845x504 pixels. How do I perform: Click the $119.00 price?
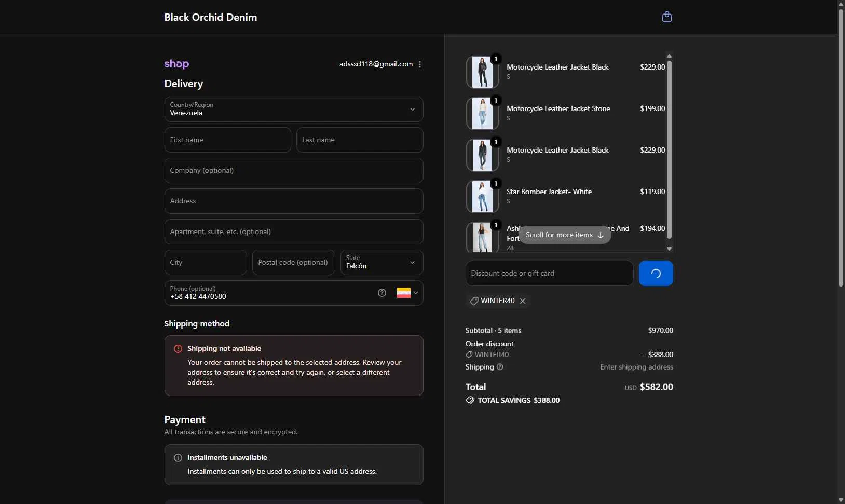(652, 192)
